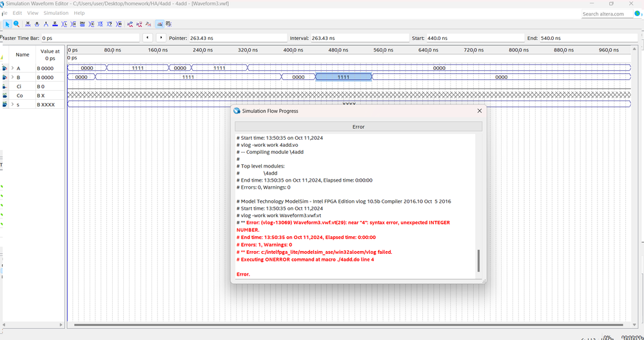Click the 800.0 ns timeline mark
Image resolution: width=644 pixels, height=340 pixels.
tap(518, 50)
